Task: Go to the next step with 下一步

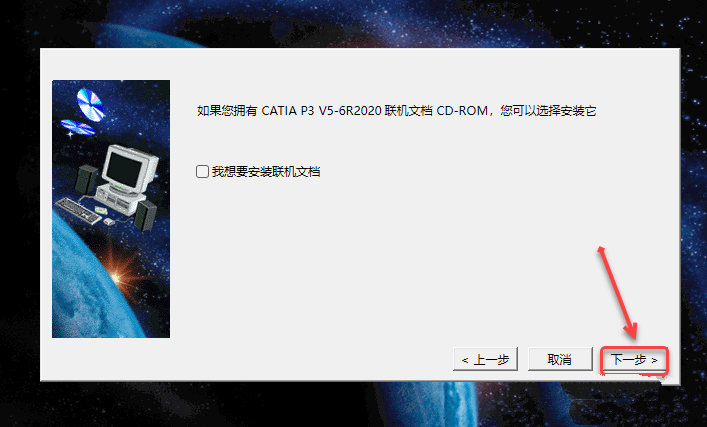Action: 634,359
